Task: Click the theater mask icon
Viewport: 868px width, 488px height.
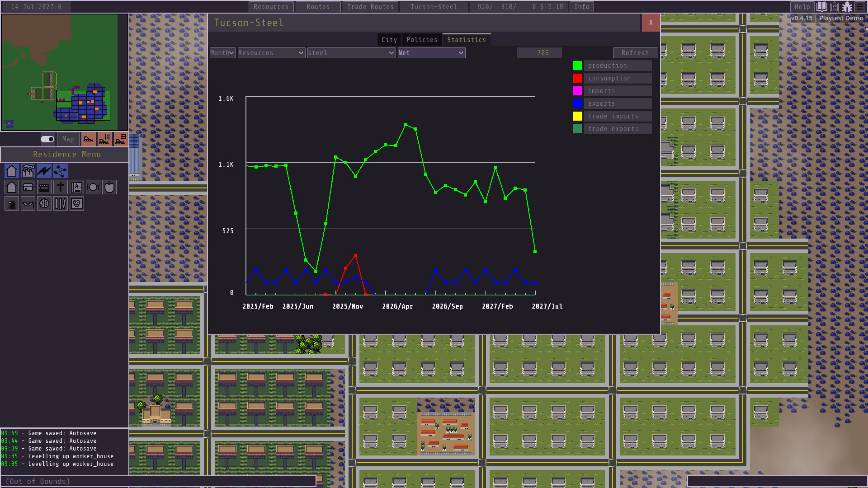Action: pyautogui.click(x=28, y=203)
